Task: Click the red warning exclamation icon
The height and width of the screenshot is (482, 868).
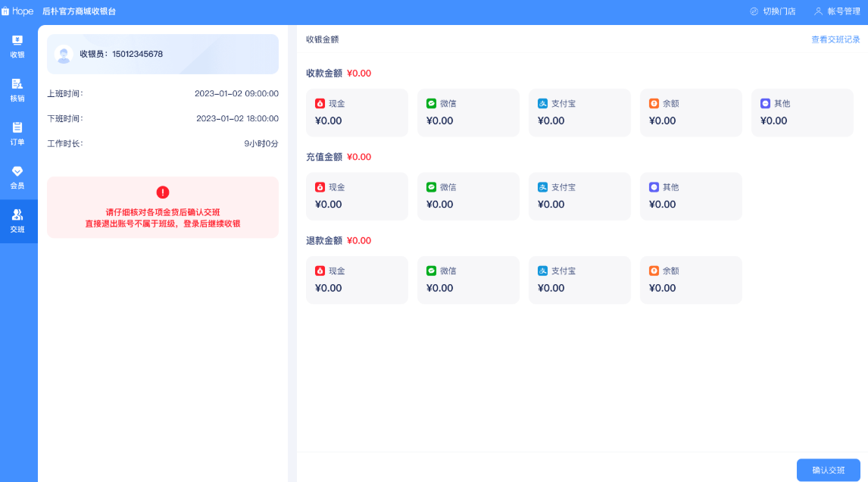Action: (x=163, y=192)
